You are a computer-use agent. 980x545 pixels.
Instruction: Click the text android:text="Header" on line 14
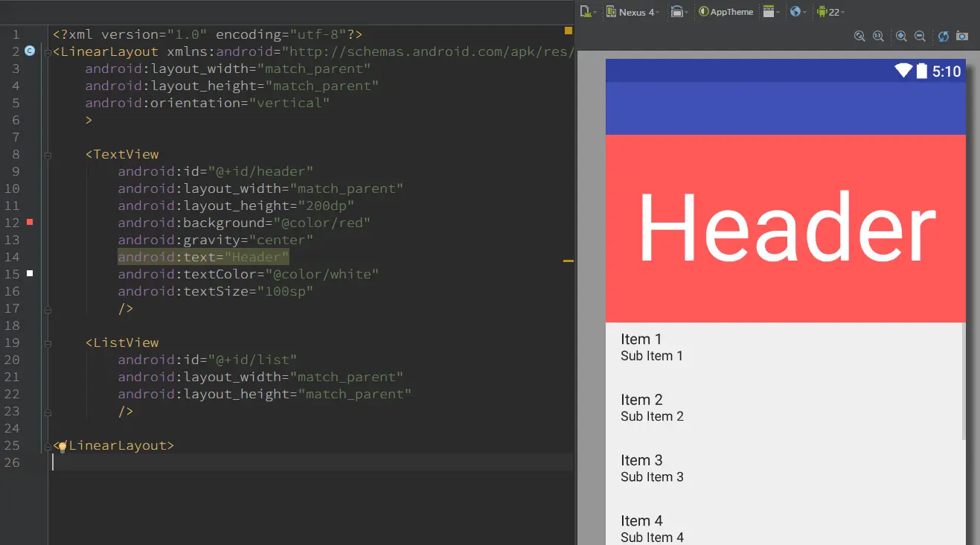pyautogui.click(x=203, y=257)
